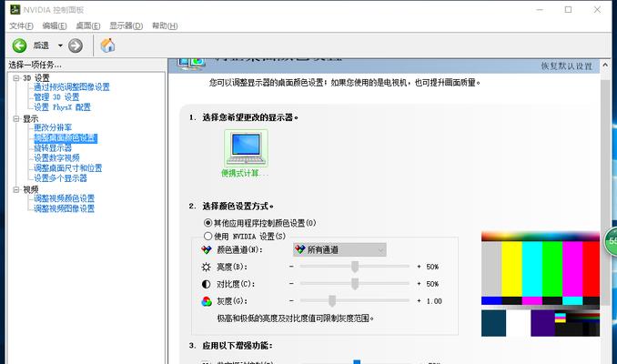Open 设置多个显示器

60,178
